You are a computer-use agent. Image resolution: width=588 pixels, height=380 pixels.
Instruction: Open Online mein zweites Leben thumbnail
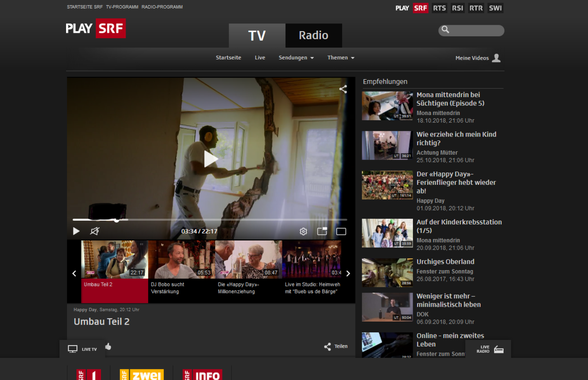tap(387, 345)
